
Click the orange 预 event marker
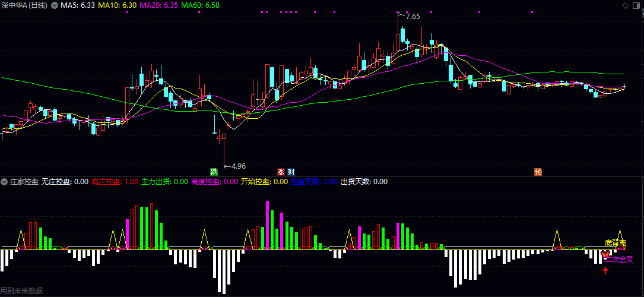coord(538,172)
